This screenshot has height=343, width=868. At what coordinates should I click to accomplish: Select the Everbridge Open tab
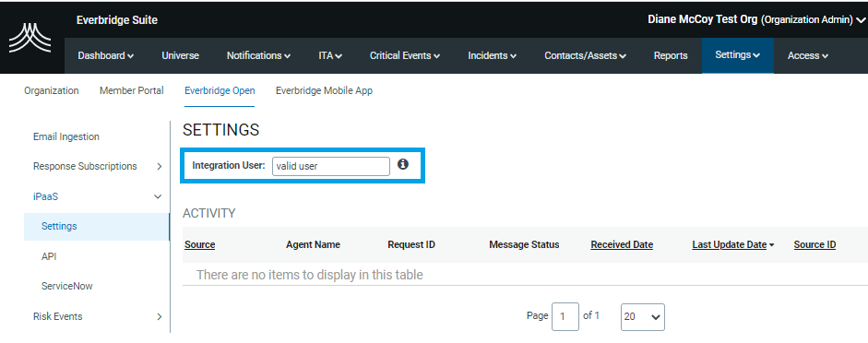click(220, 90)
